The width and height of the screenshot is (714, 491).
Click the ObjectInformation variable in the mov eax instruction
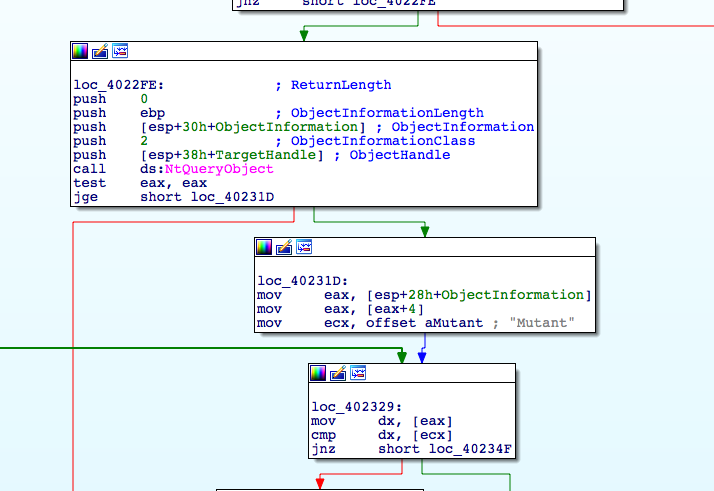tap(512, 295)
